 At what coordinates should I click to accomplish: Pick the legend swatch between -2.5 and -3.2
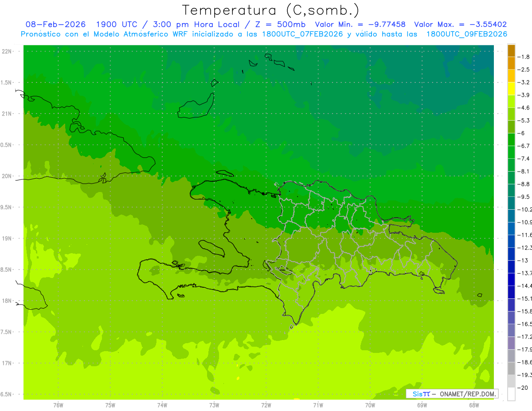click(x=511, y=76)
